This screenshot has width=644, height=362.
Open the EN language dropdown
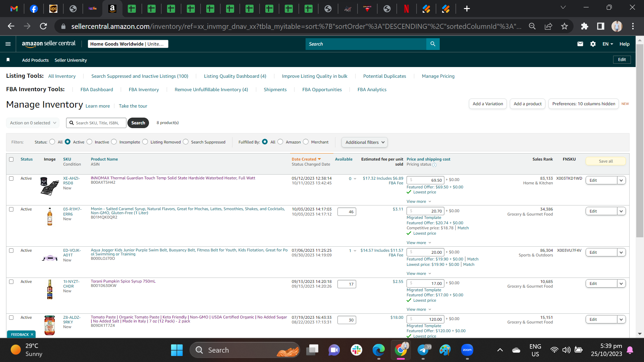pos(608,44)
